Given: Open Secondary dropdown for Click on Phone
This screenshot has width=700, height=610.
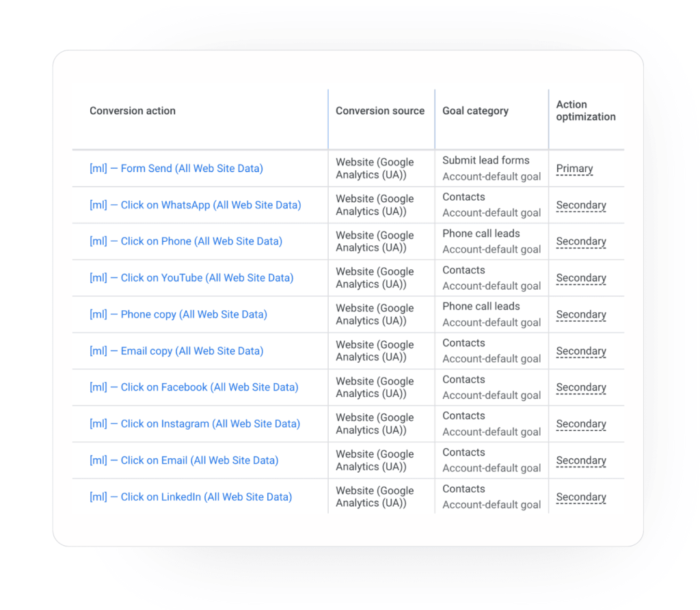Looking at the screenshot, I should tap(580, 241).
